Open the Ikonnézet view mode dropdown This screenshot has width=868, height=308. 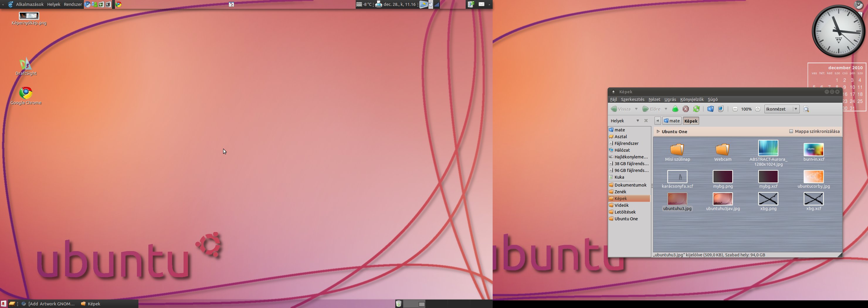782,109
